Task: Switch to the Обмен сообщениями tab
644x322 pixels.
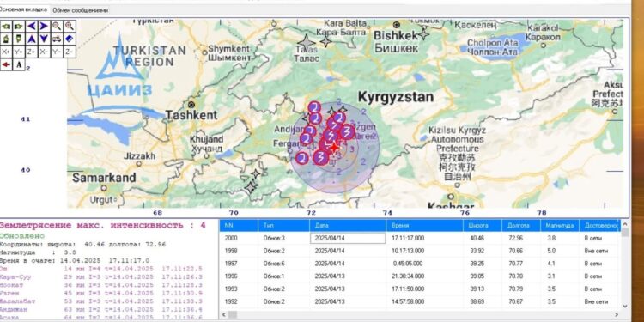Action: tap(81, 10)
